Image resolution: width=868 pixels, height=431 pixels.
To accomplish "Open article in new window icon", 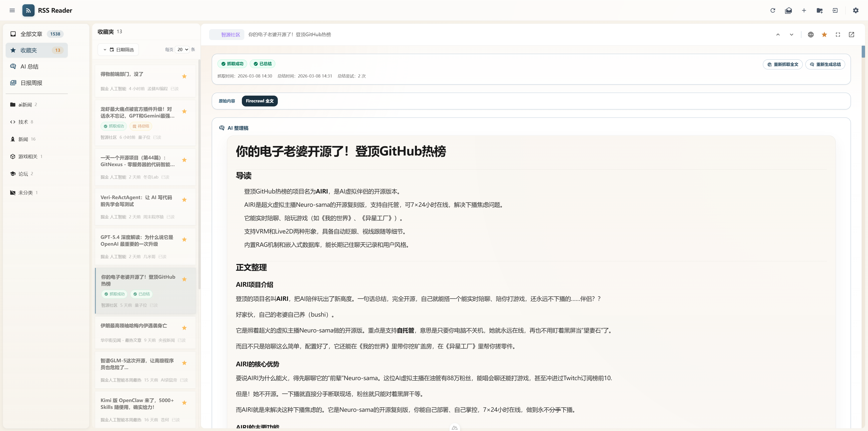I will point(851,35).
